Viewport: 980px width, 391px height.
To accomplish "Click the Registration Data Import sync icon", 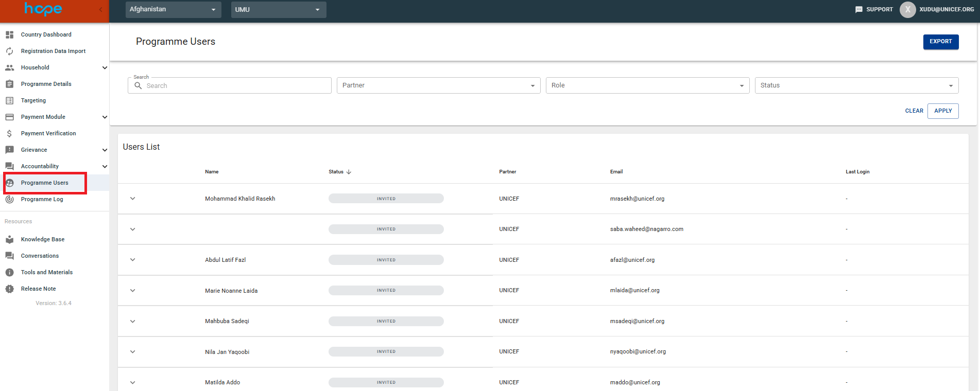I will [9, 51].
